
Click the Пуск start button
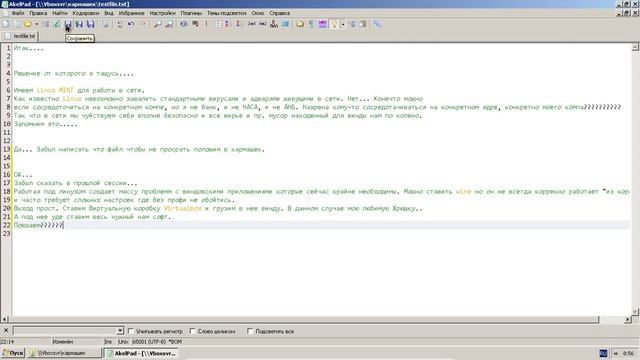point(13,353)
